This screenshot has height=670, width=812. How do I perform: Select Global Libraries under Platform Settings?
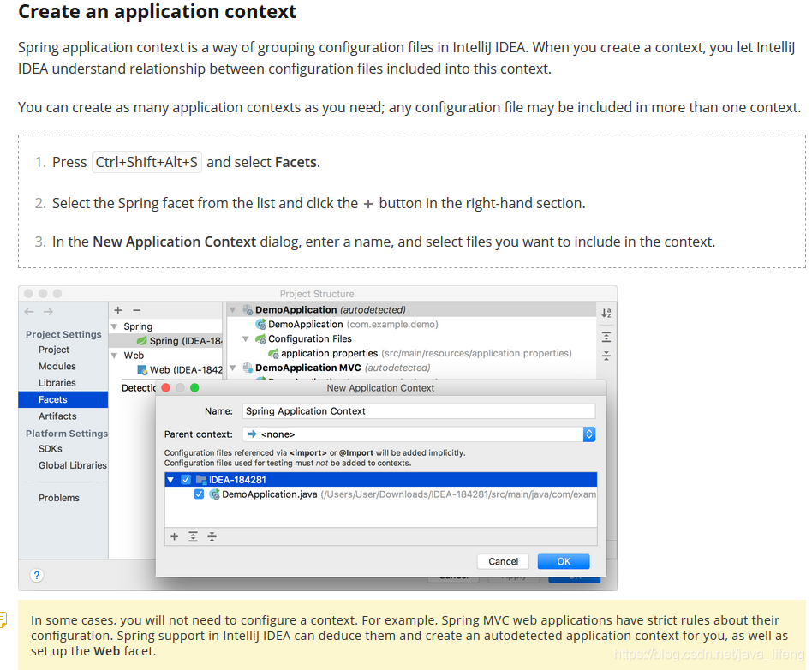pyautogui.click(x=73, y=465)
